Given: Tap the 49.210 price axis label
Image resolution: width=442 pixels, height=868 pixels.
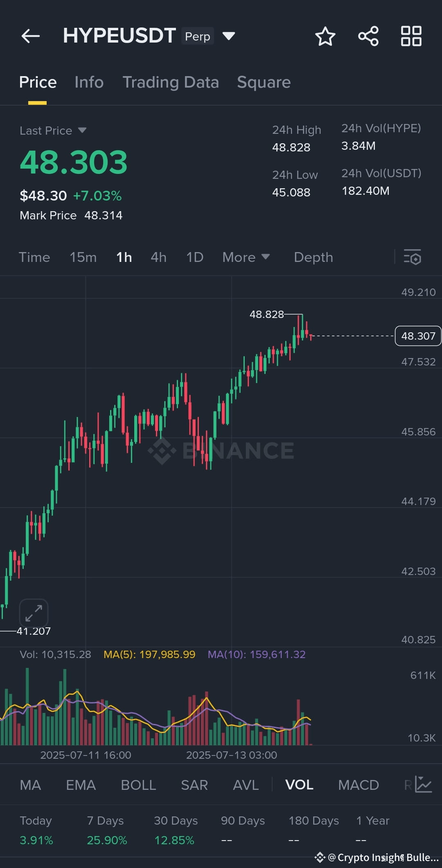Looking at the screenshot, I should click(x=418, y=292).
